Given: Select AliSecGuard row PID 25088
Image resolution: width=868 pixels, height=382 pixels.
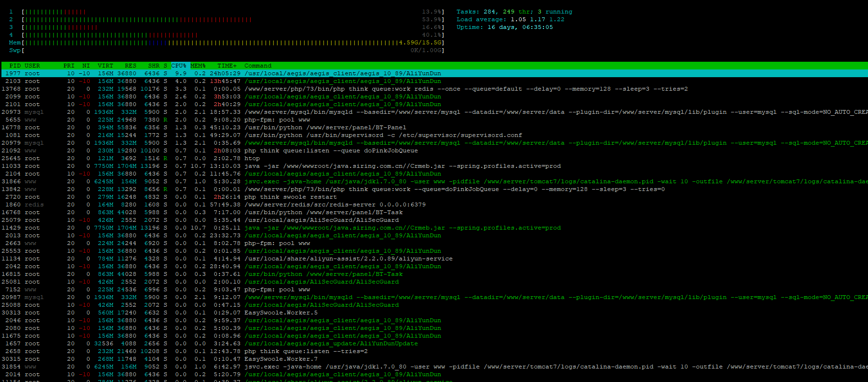Looking at the screenshot, I should coord(434,305).
